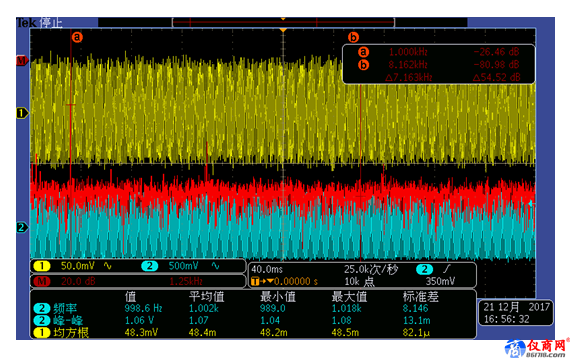Click the 仪商网 watermark logo
The width and height of the screenshot is (573, 361).
coord(536,349)
